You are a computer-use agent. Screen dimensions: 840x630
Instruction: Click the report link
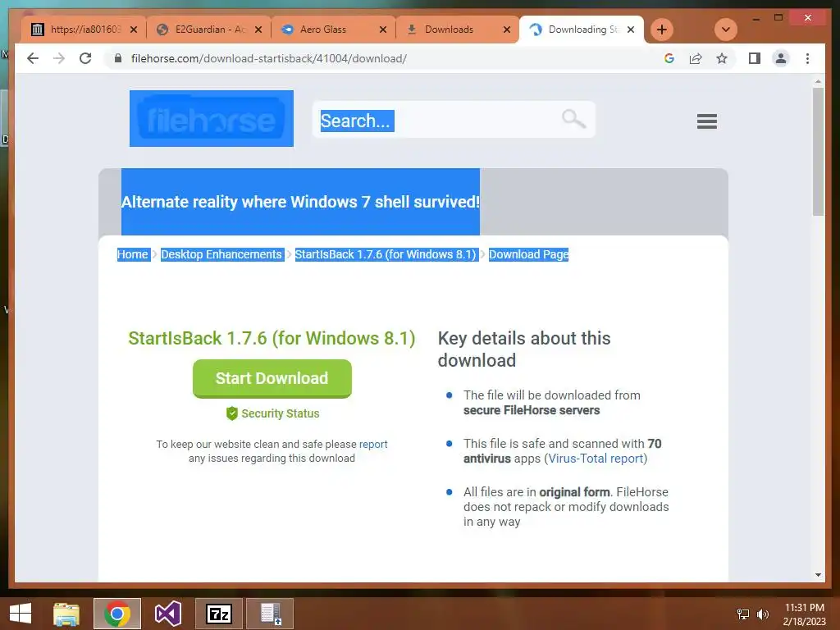pyautogui.click(x=373, y=444)
